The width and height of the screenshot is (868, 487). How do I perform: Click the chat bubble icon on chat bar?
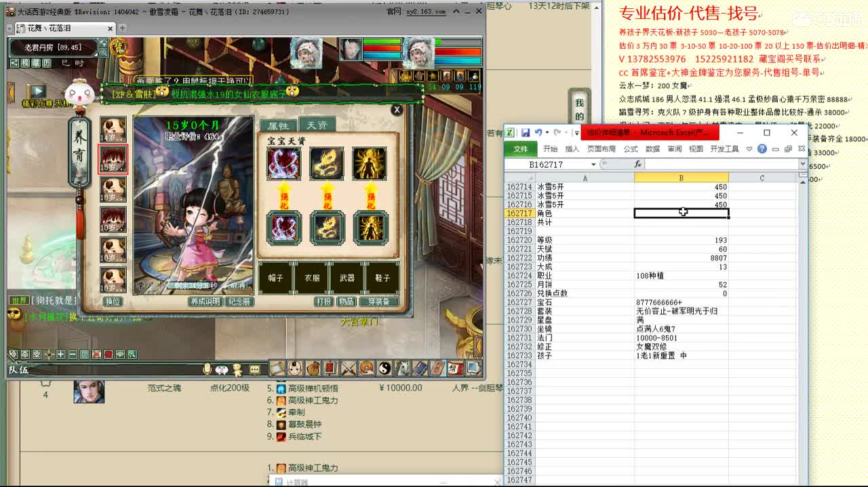click(254, 369)
